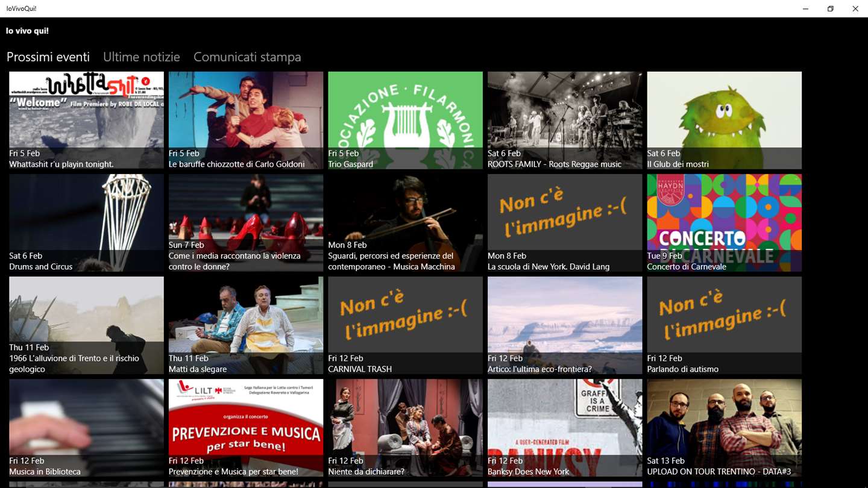Viewport: 868px width, 488px height.
Task: Open event about media and violenza contro le donne
Action: (246, 223)
